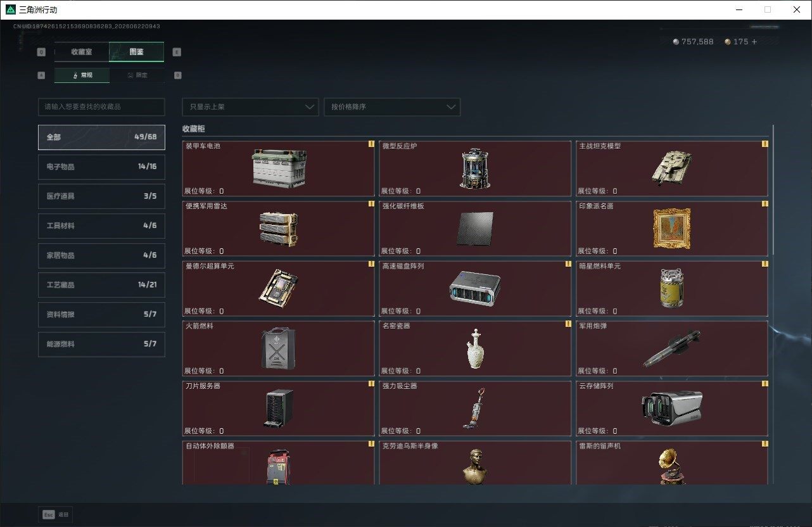Click the Esc 返回 back button
The height and width of the screenshot is (527, 812).
pyautogui.click(x=56, y=515)
